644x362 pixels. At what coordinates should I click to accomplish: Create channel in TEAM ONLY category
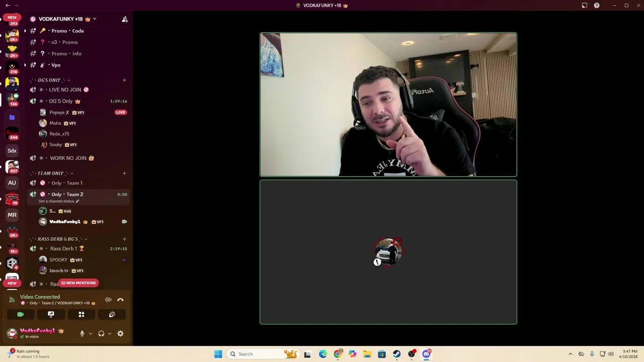pos(124,173)
